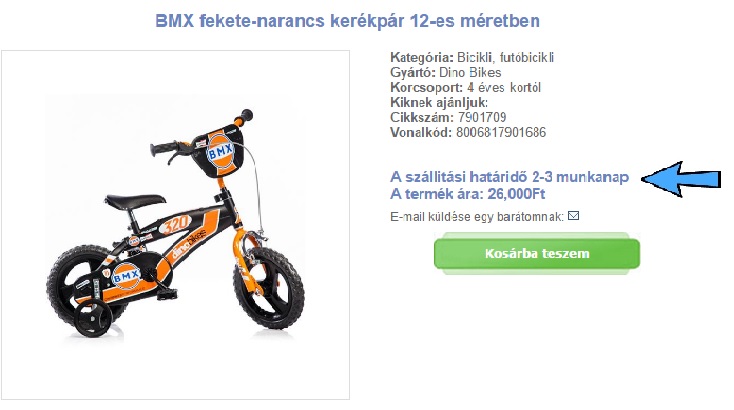
Task: Click the barcode number 8006817901686
Action: [501, 132]
